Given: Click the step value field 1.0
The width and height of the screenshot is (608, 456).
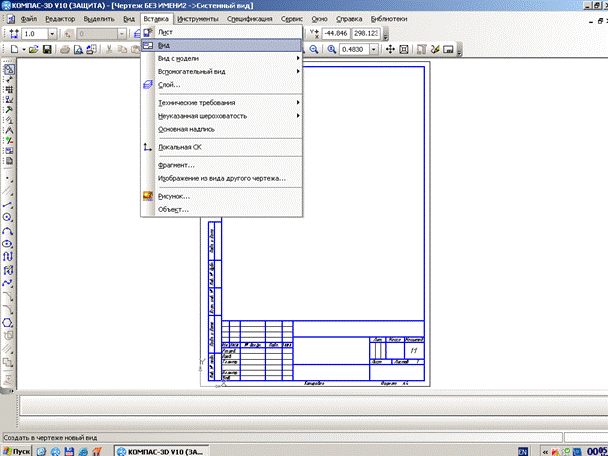Looking at the screenshot, I should 35,34.
